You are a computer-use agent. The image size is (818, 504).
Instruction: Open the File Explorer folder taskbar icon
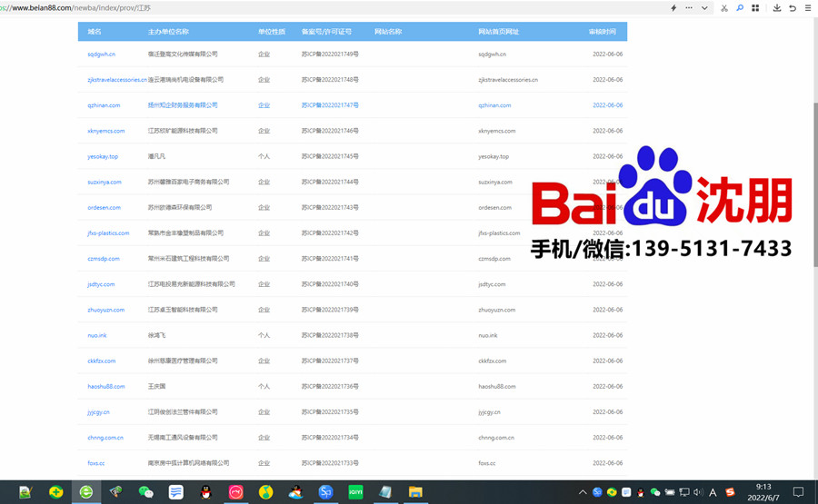[x=415, y=492]
